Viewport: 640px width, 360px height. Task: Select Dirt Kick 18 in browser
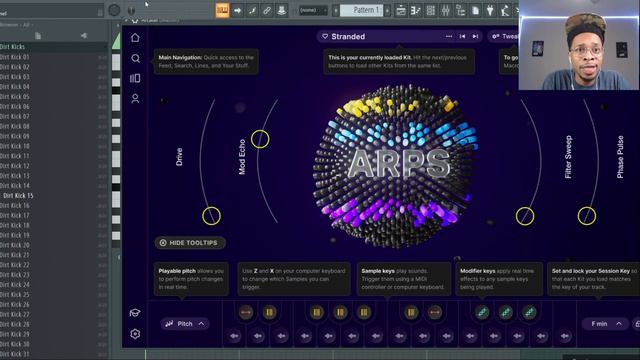[53, 225]
